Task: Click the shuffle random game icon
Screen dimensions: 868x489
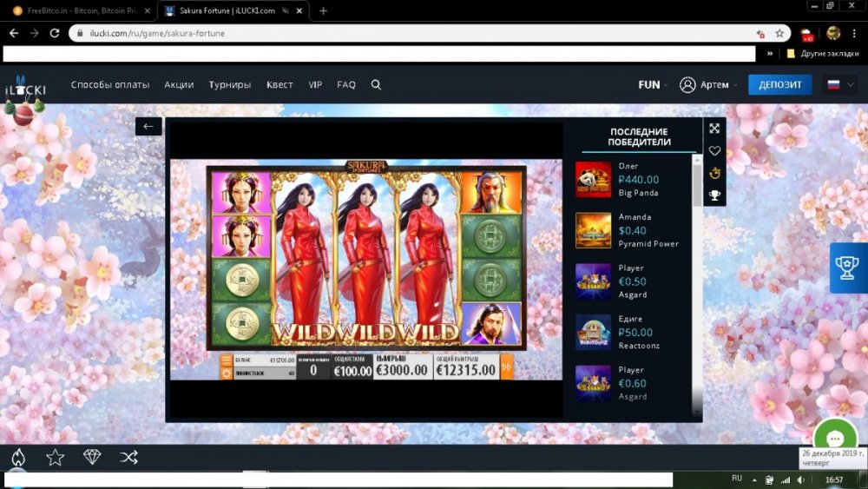Action: coord(129,457)
